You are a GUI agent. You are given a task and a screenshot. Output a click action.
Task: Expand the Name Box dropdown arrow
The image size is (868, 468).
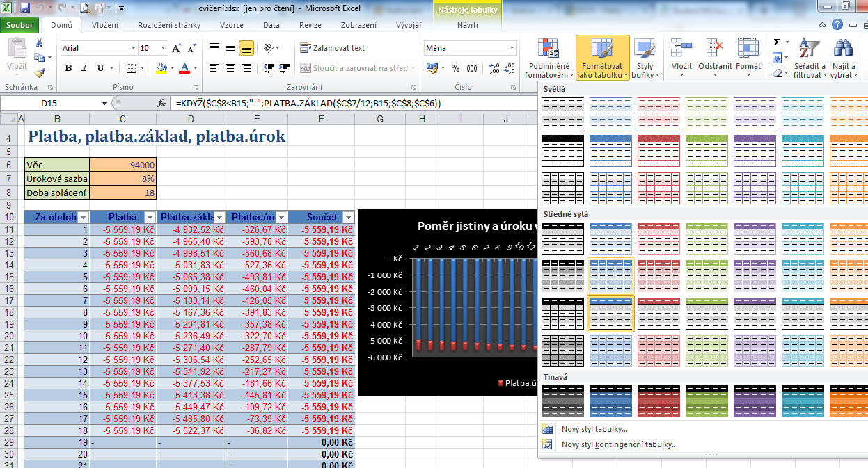[x=106, y=103]
